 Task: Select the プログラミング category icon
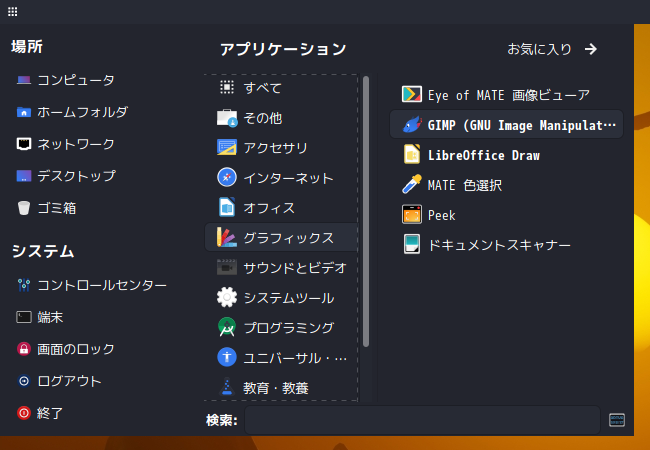pyautogui.click(x=227, y=327)
